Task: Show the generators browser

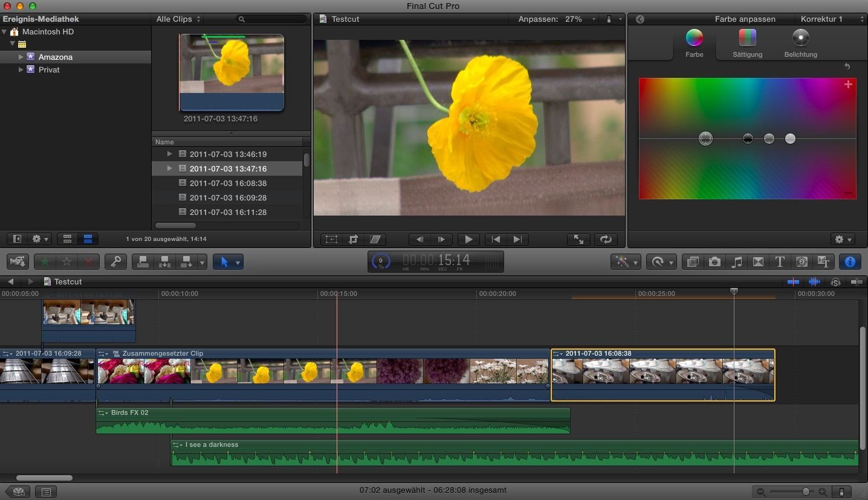Action: pyautogui.click(x=802, y=261)
